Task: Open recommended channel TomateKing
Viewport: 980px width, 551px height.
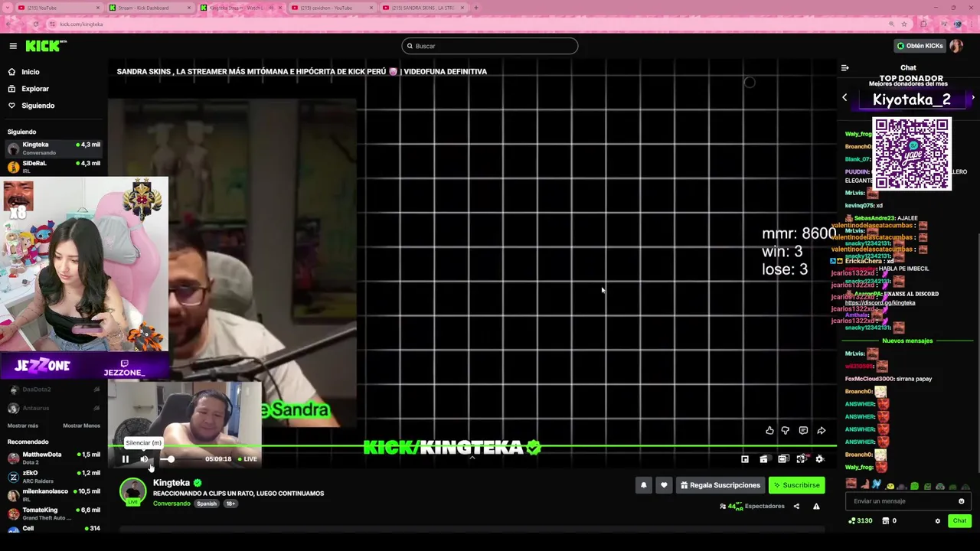Action: click(54, 513)
